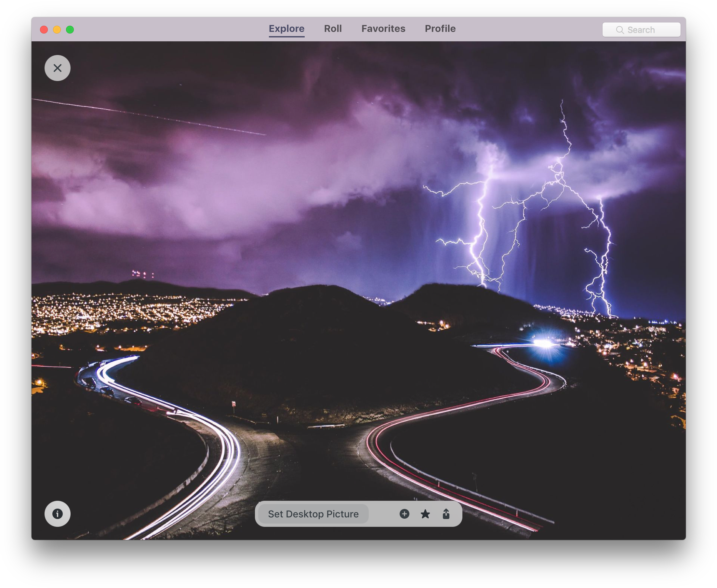Dismiss the photo preview with the X icon
The width and height of the screenshot is (717, 588).
pos(57,68)
